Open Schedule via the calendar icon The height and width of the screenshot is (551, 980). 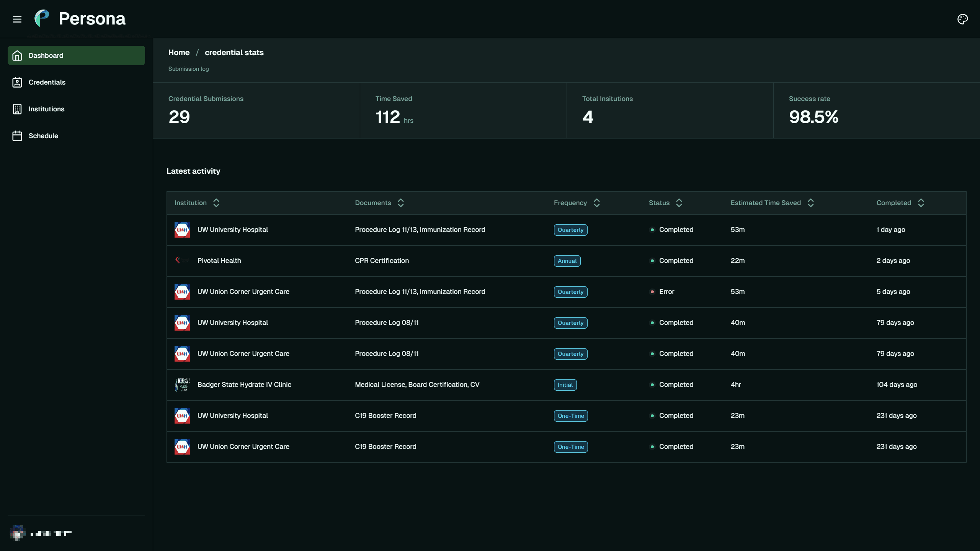(x=18, y=135)
